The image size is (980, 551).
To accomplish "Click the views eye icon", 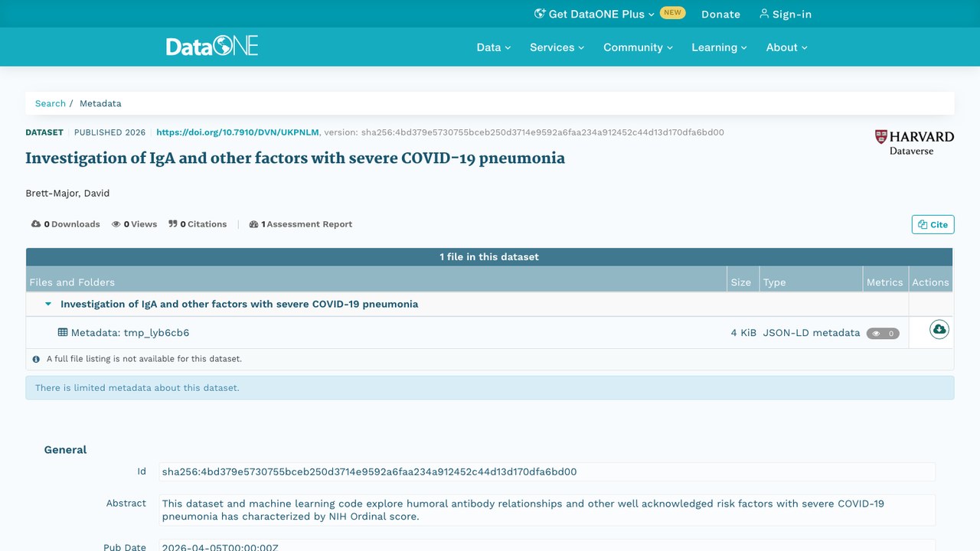I will point(116,224).
